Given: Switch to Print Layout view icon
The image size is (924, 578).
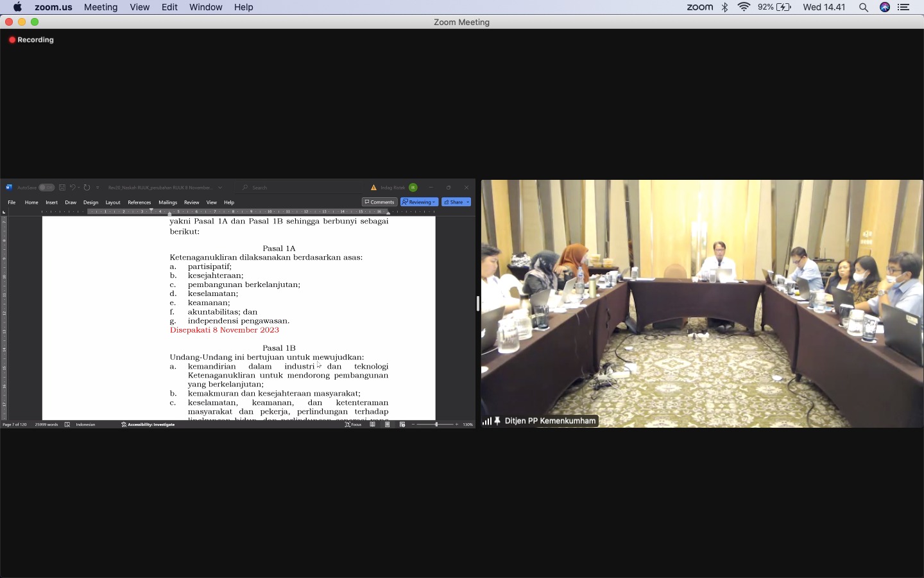Looking at the screenshot, I should [x=388, y=425].
